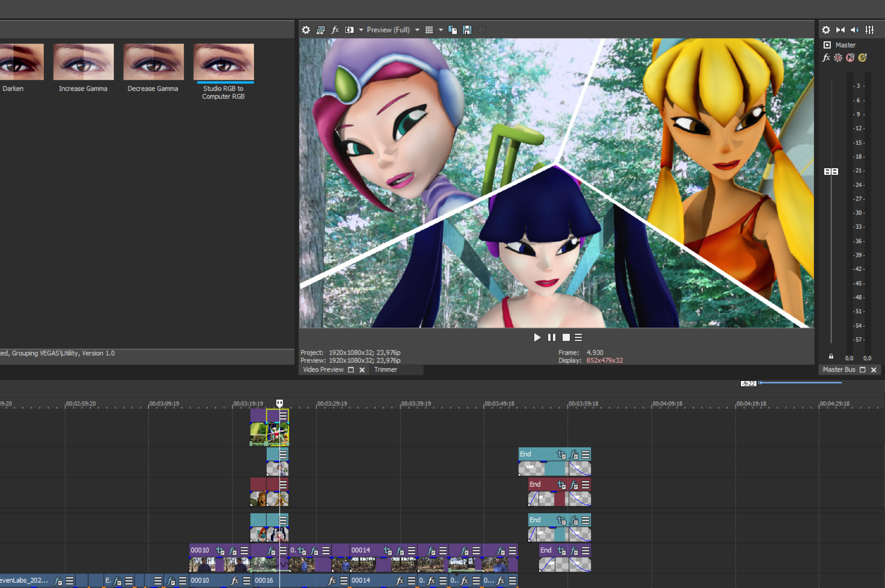
Task: Select the Darken preset thumbnail
Action: pos(21,62)
